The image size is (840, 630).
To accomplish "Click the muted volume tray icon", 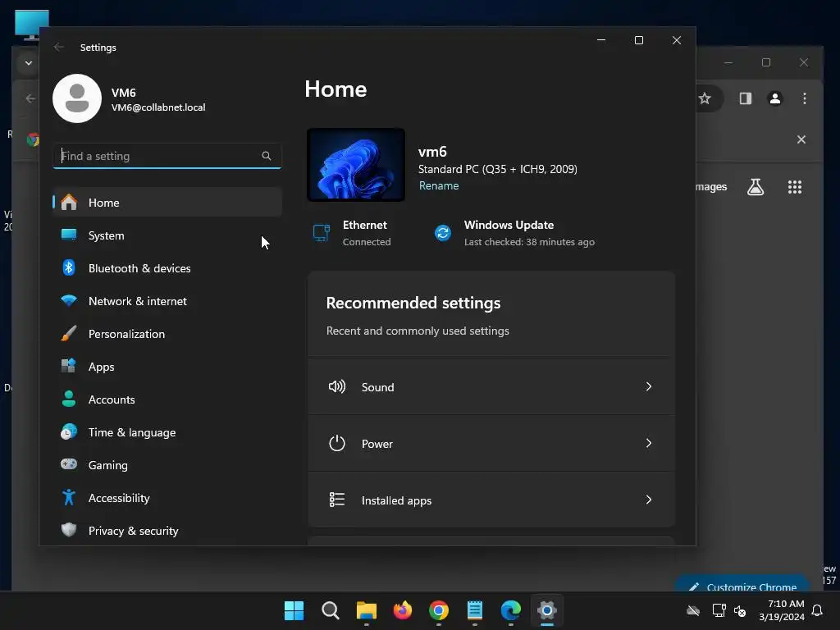I will pyautogui.click(x=741, y=610).
